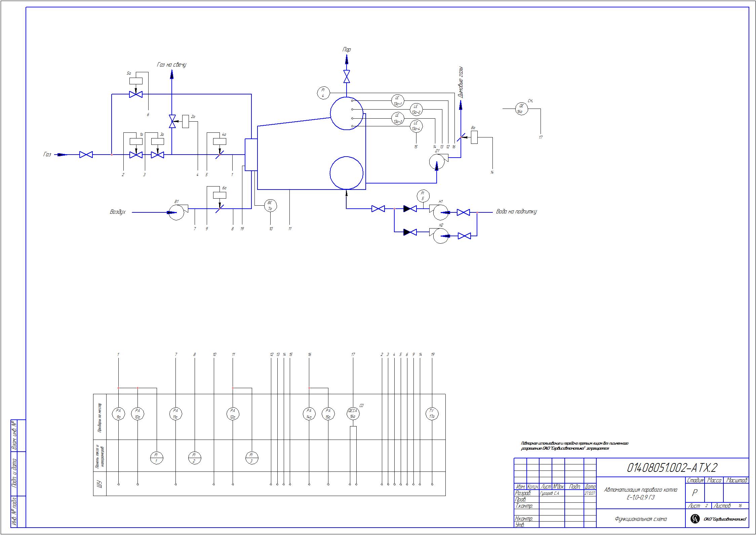
Task: Select the PA 15a instrument circle
Action: click(x=328, y=413)
